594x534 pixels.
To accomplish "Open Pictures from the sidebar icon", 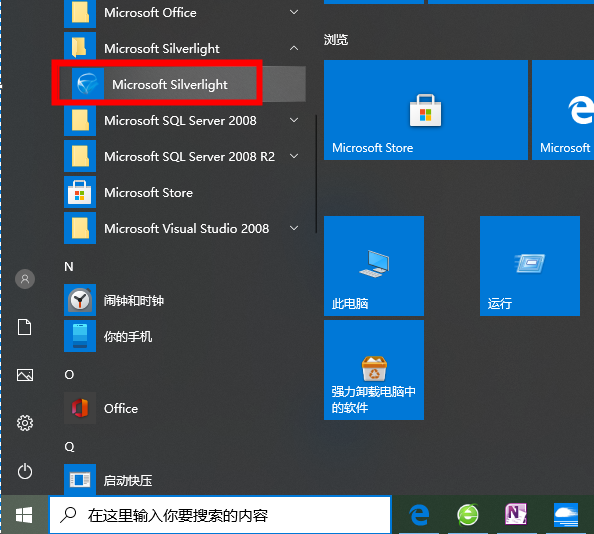I will point(25,375).
